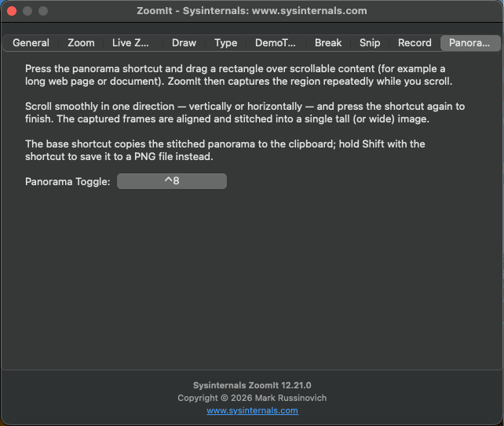Click the window title ZoomIt - Sysinternals
The height and width of the screenshot is (426, 504).
click(x=252, y=11)
